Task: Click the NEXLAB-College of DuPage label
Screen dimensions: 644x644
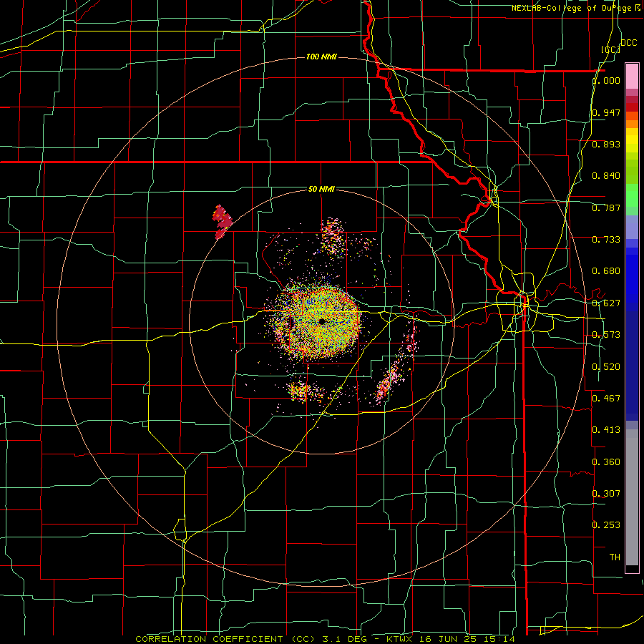Action: coord(575,8)
